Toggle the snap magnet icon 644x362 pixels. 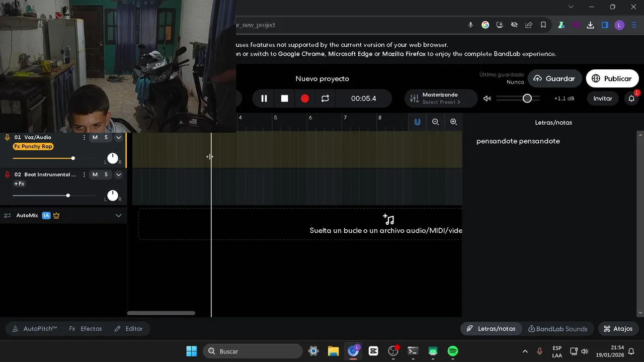[417, 122]
